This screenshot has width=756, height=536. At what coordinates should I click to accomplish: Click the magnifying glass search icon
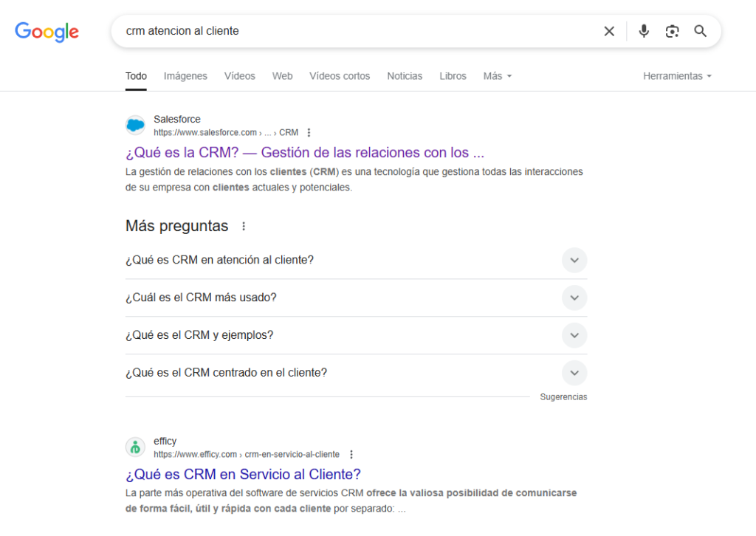point(701,31)
